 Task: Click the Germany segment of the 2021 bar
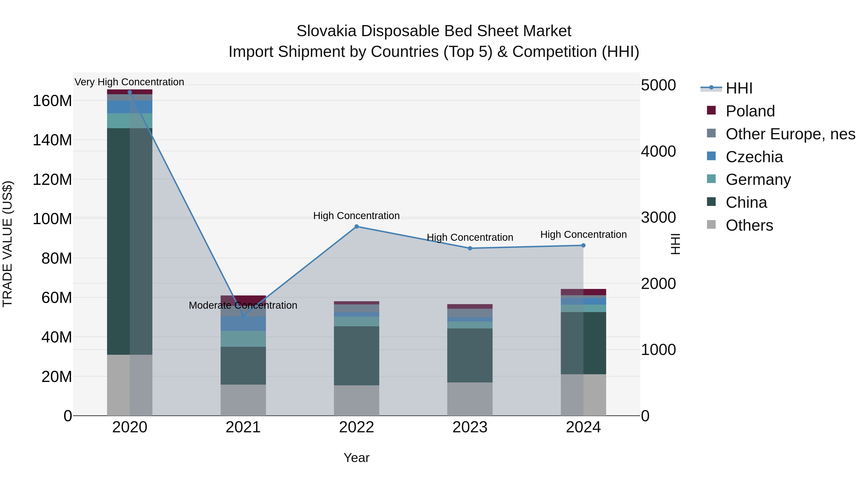243,339
